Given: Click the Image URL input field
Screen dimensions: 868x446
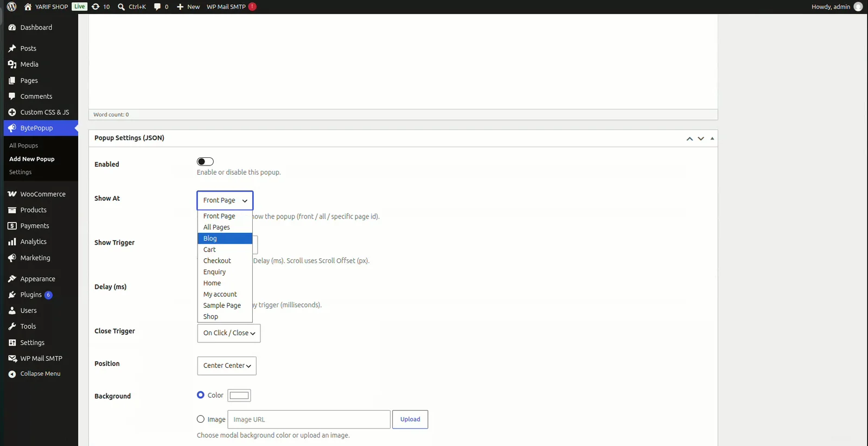Looking at the screenshot, I should coord(309,419).
